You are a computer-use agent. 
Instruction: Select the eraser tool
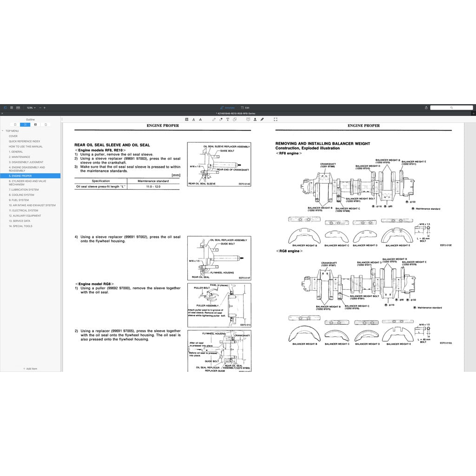[x=221, y=119]
